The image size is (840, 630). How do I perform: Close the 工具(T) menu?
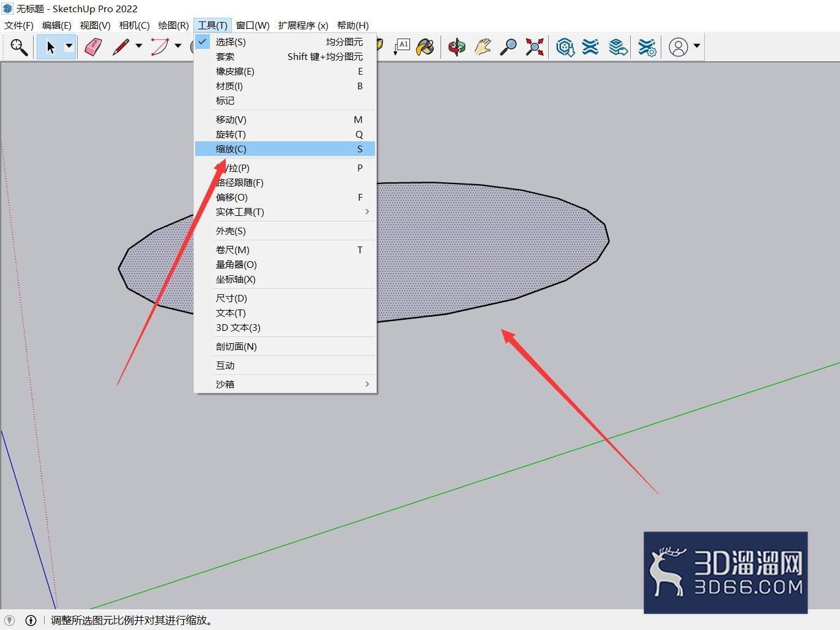(x=212, y=25)
